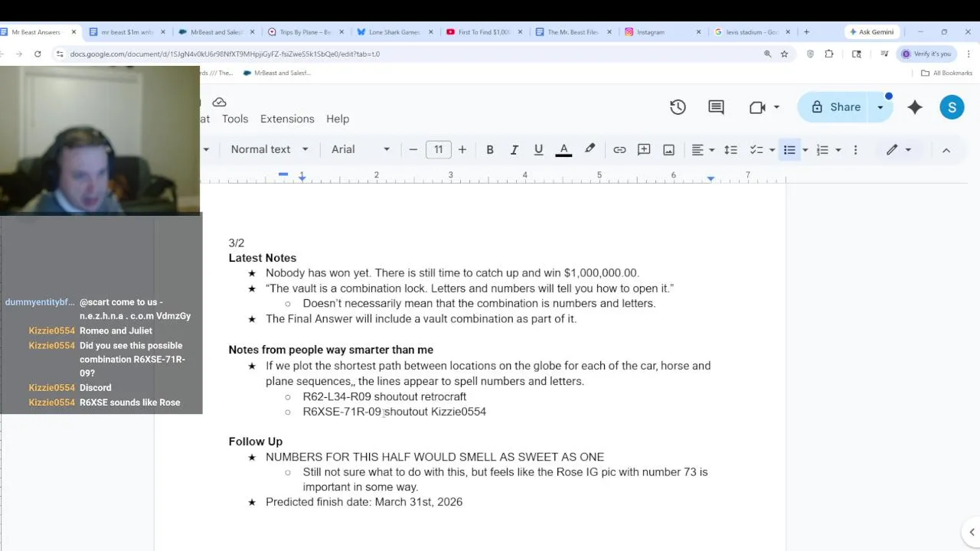Screen dimensions: 980x551
Task: Open MrBeast and Salesf... bookmark
Action: pos(277,73)
